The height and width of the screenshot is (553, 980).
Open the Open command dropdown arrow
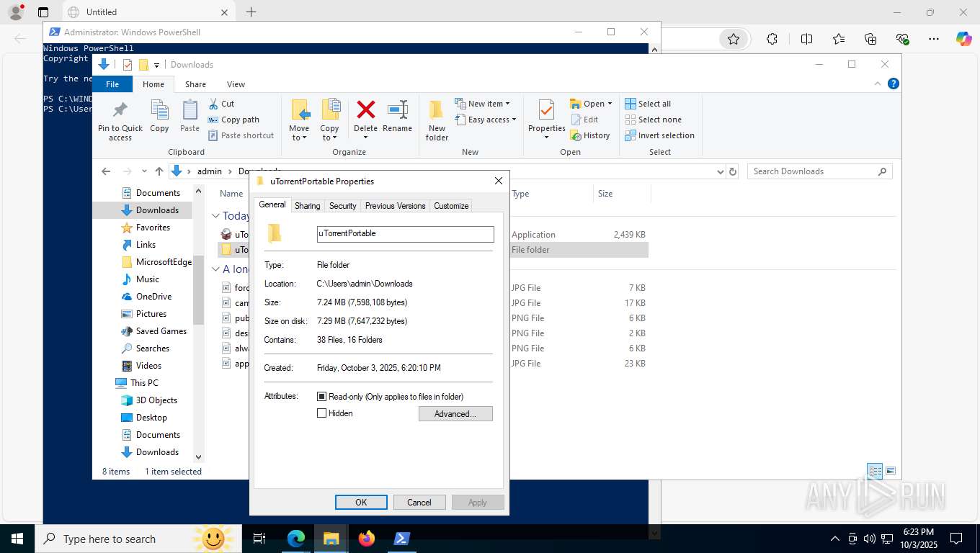tap(610, 104)
